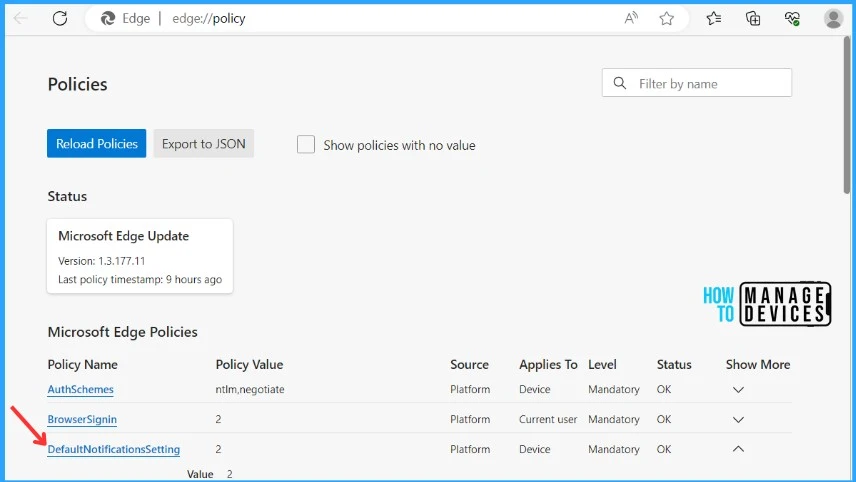Click the magnifier icon in filter box
The image size is (856, 482).
coord(620,83)
